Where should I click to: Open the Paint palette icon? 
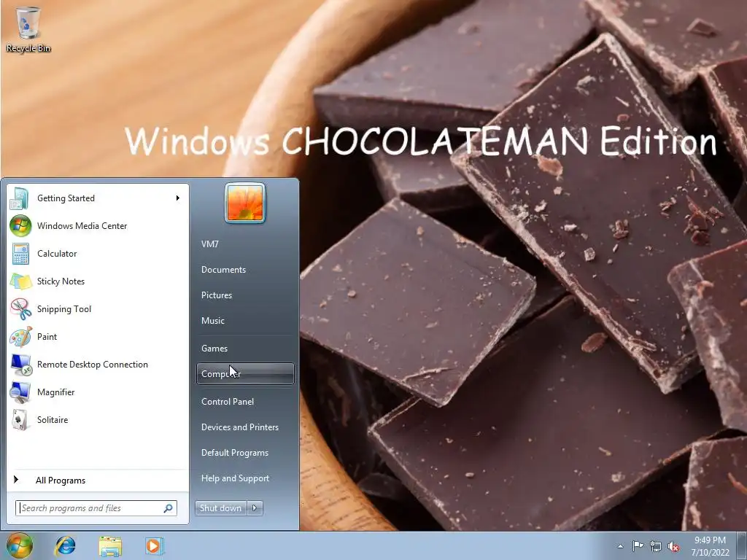(20, 337)
